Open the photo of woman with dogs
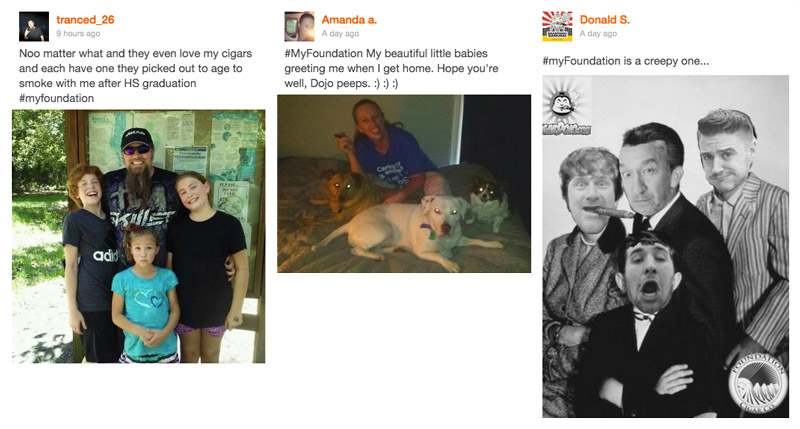The width and height of the screenshot is (800, 429). click(404, 184)
